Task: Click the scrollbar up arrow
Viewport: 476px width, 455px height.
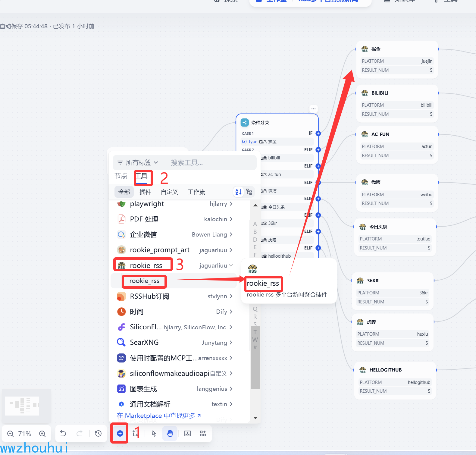Action: tap(255, 205)
